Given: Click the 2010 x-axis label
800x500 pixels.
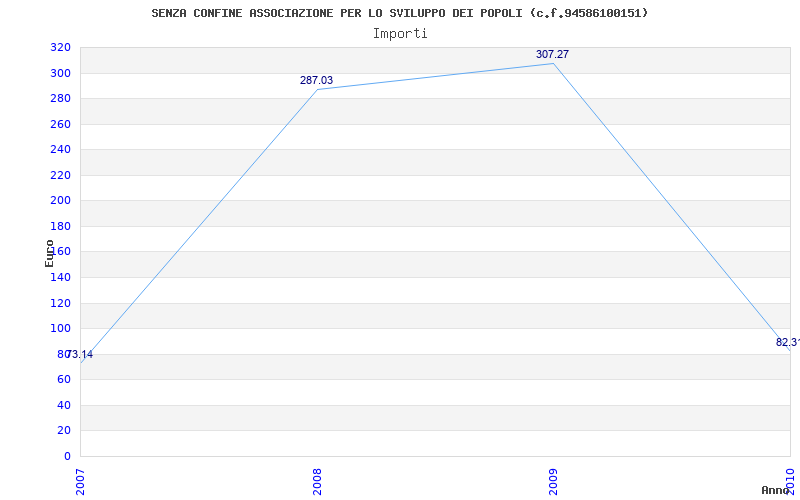Looking at the screenshot, I should coord(790,482).
